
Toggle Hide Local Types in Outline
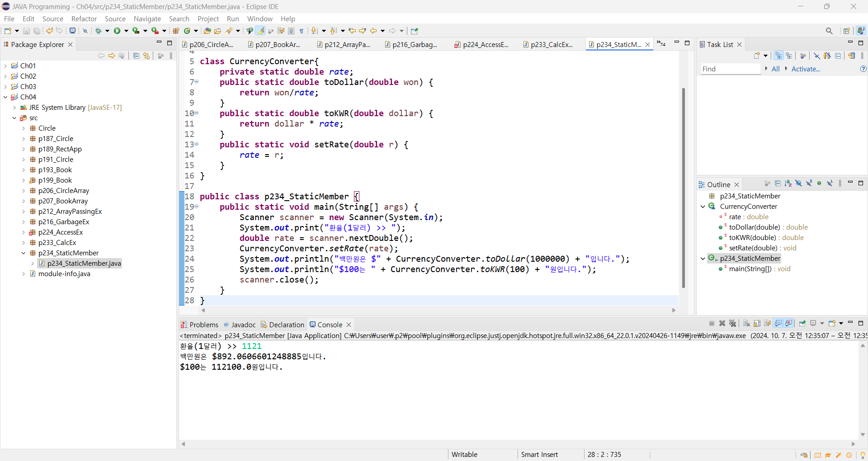pos(830,183)
